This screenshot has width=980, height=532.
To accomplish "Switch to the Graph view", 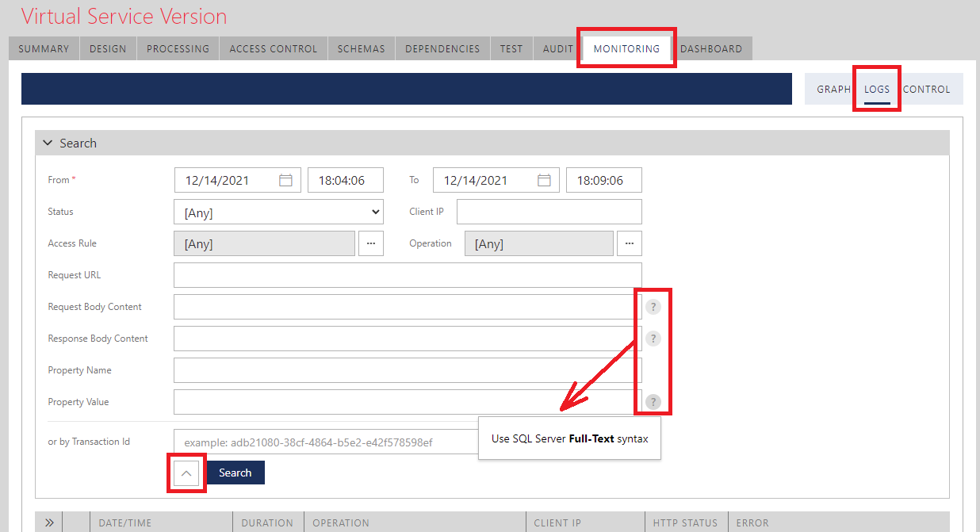I will (x=833, y=89).
